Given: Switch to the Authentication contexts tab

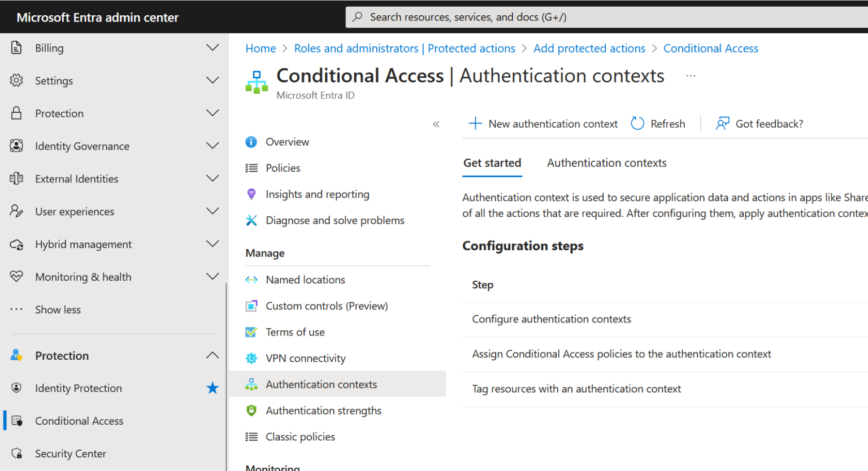Looking at the screenshot, I should click(606, 163).
